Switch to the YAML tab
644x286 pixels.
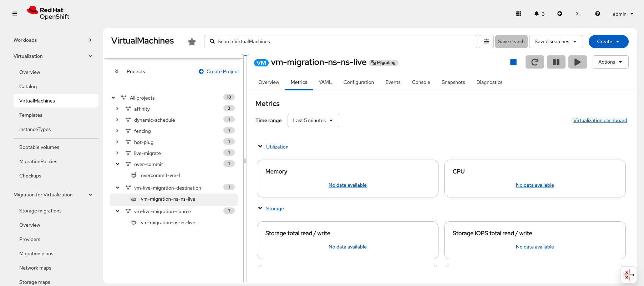325,82
